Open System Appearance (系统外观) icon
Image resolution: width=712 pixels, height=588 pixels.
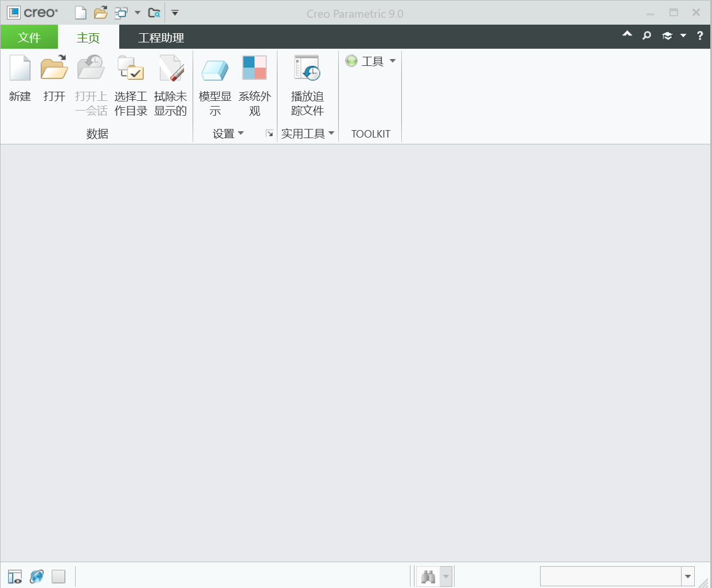255,69
